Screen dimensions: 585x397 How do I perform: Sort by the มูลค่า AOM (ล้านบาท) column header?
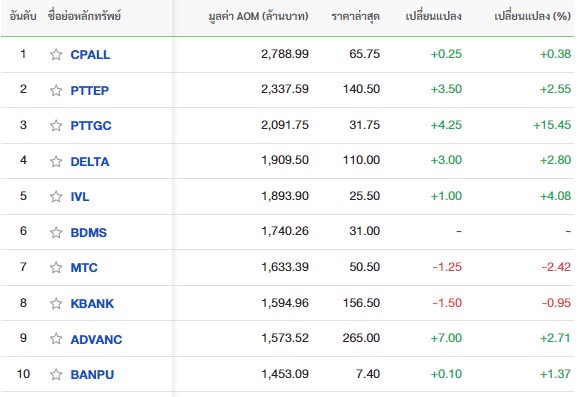point(258,16)
